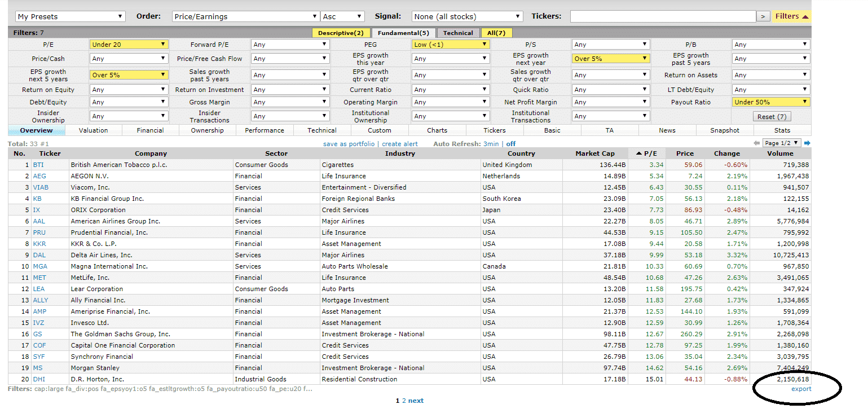Open the EPS growth next year dropdown
868x413 pixels.
pos(611,59)
